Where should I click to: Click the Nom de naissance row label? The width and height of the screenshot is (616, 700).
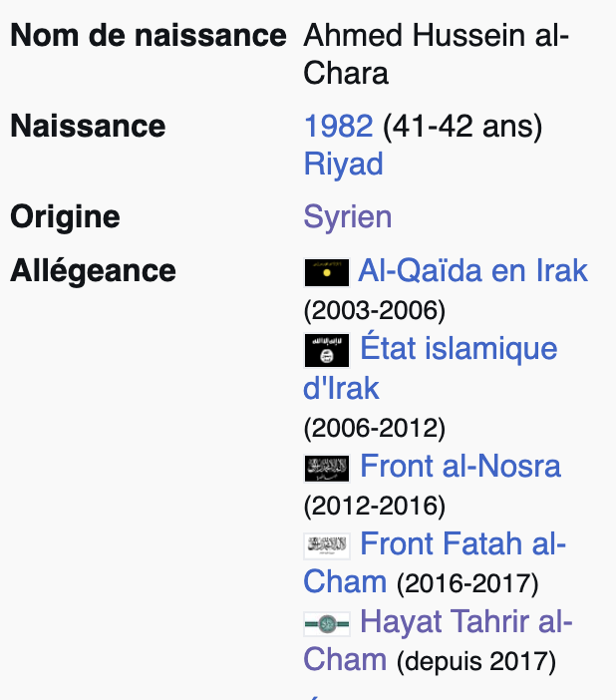149,35
